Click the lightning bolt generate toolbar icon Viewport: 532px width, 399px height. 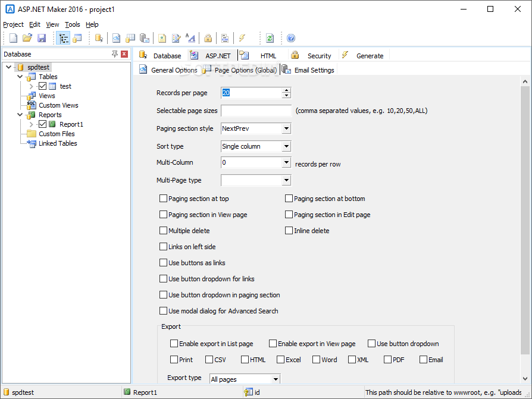pyautogui.click(x=242, y=38)
